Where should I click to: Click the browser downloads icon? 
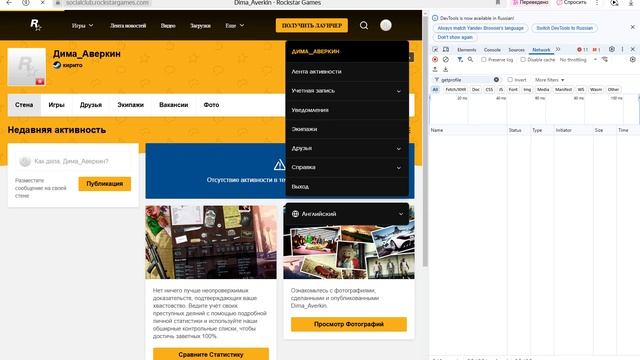631,2
